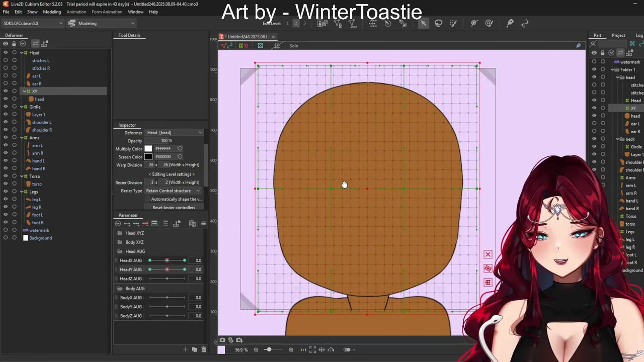Select the Untitled246 document tab
Screen dimensions: 644x362
[246, 37]
